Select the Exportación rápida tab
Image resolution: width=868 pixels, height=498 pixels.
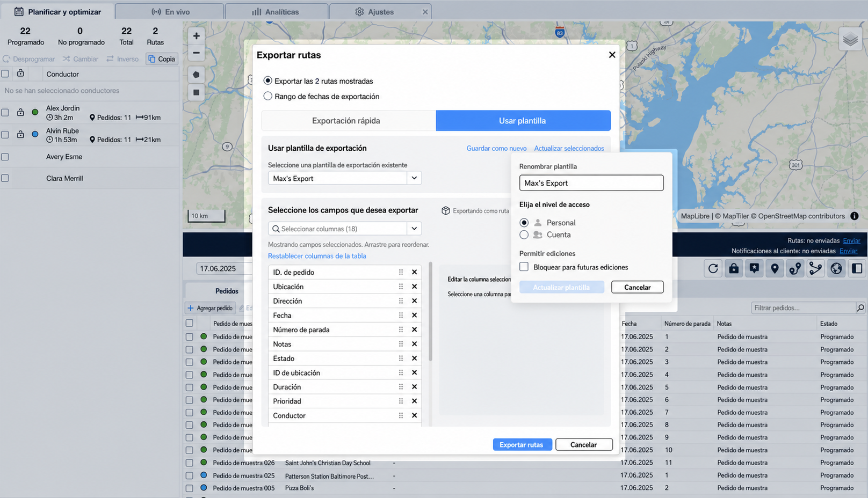click(x=349, y=121)
